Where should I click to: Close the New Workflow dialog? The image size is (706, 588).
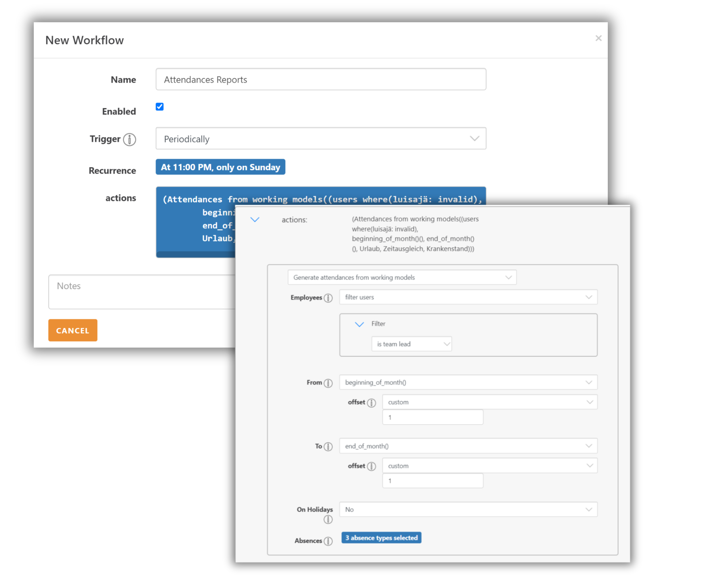(x=598, y=38)
